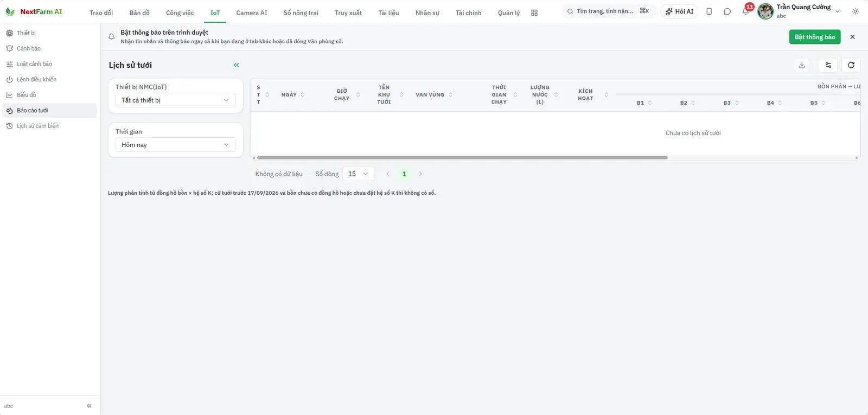
Task: Go to the Sổ nông trại tab
Action: (301, 13)
